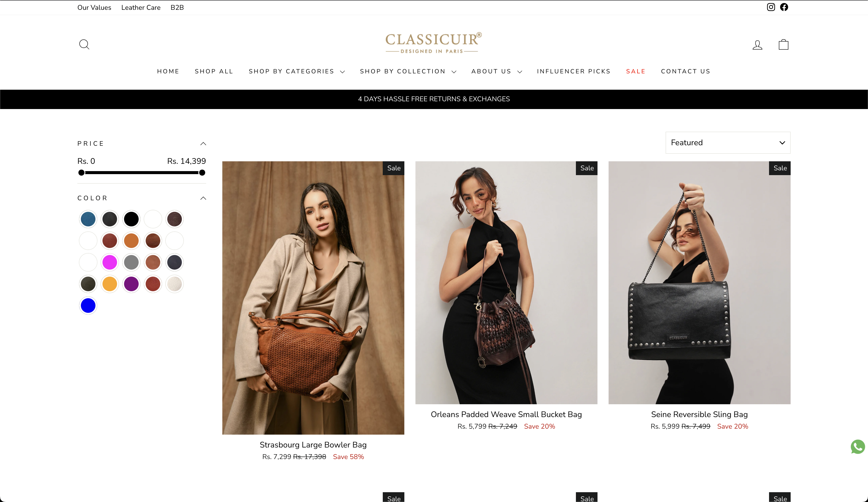The width and height of the screenshot is (868, 502).
Task: Open the search magnifier icon
Action: click(84, 44)
